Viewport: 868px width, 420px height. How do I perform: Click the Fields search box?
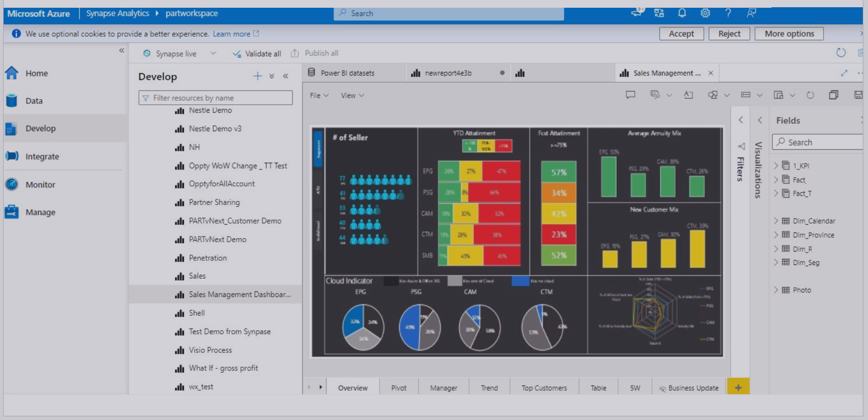pyautogui.click(x=818, y=142)
